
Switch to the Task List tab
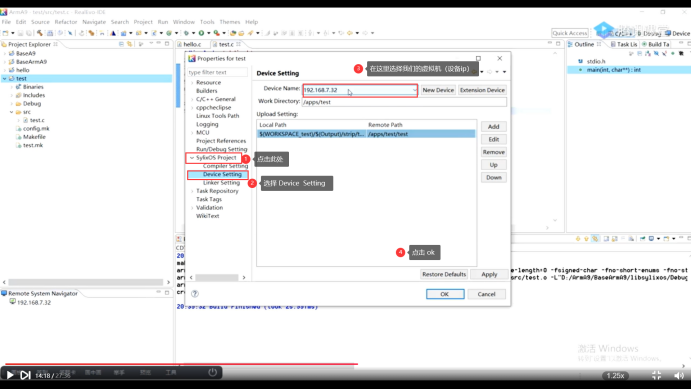(x=624, y=44)
